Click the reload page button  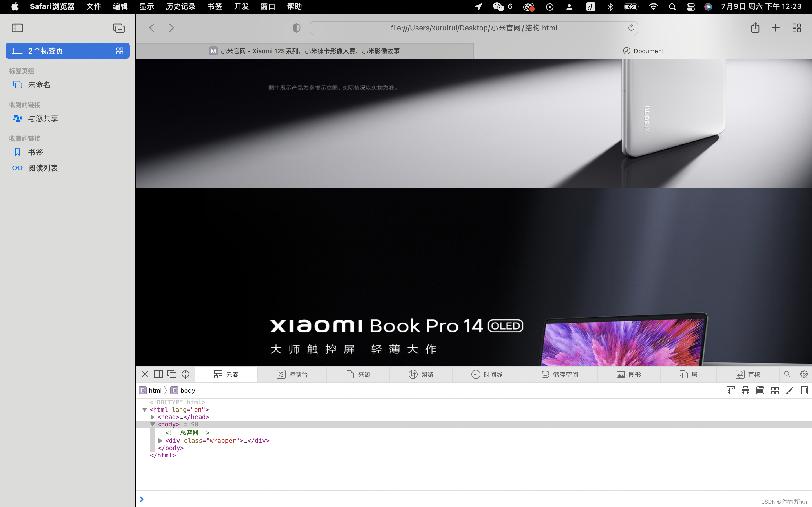coord(631,27)
